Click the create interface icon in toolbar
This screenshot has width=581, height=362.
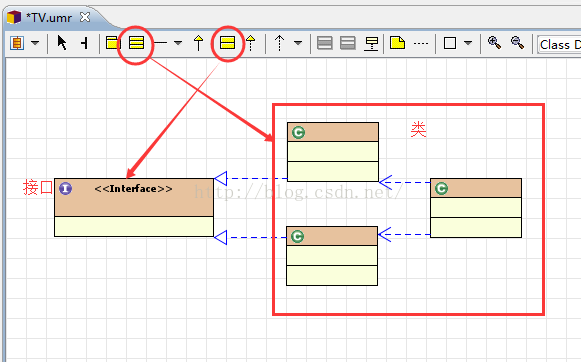coord(227,43)
